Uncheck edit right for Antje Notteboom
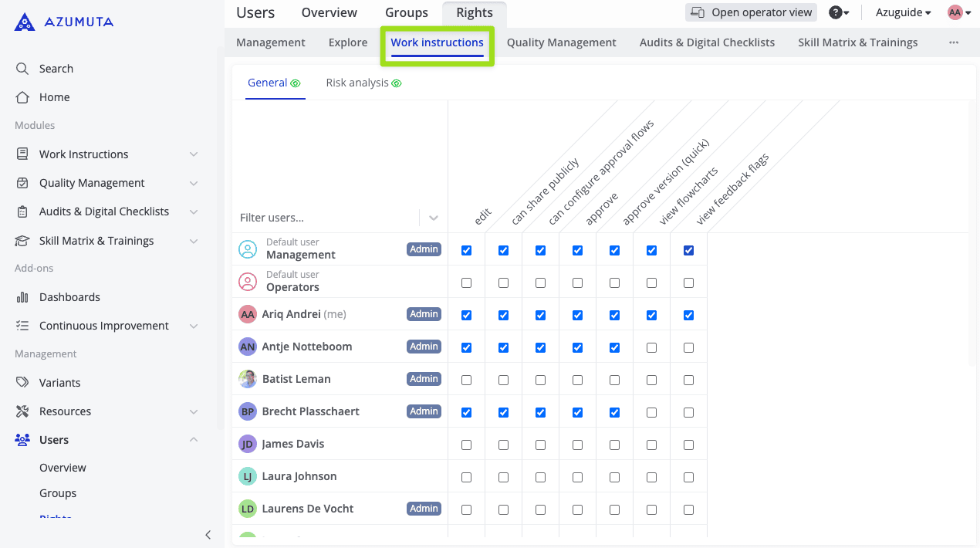The width and height of the screenshot is (980, 548). click(466, 348)
